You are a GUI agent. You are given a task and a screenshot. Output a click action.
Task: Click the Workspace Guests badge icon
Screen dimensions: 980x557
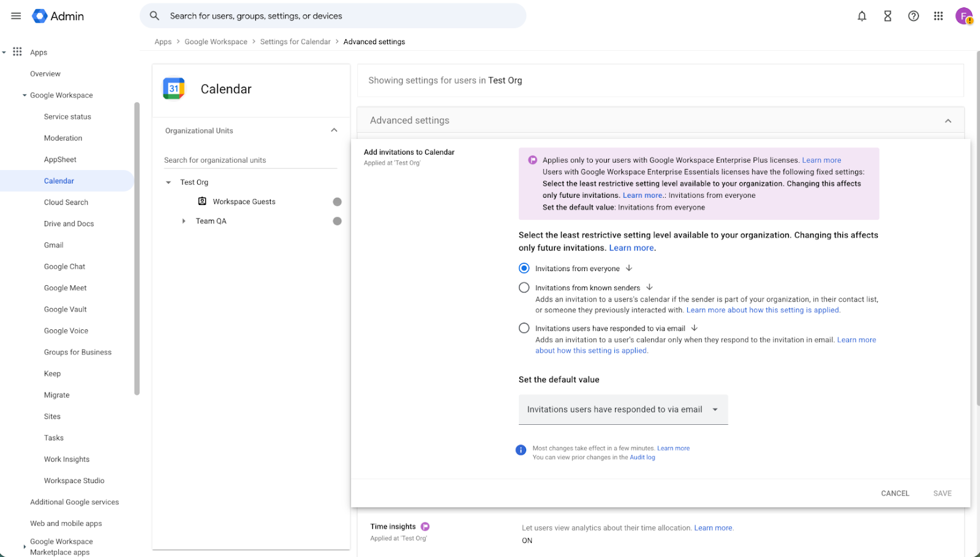tap(202, 201)
